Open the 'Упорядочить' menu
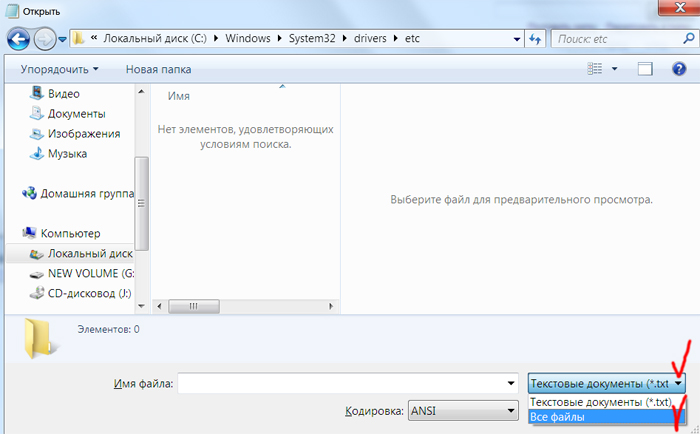This screenshot has height=434, width=700. coord(59,70)
